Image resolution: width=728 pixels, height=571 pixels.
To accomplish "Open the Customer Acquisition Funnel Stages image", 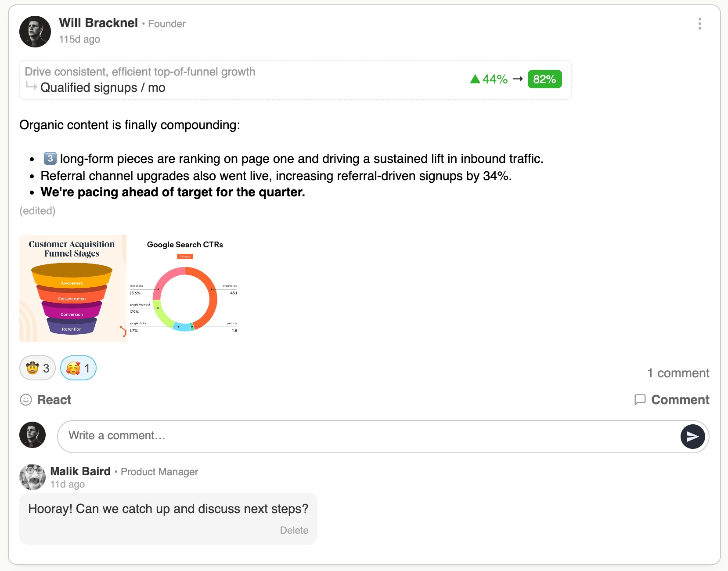I will (73, 289).
